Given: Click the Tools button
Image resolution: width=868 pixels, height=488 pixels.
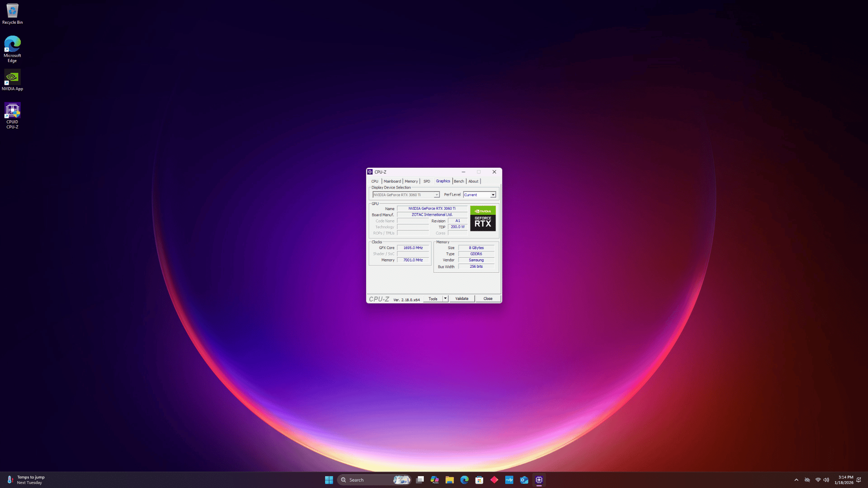Looking at the screenshot, I should click(433, 299).
